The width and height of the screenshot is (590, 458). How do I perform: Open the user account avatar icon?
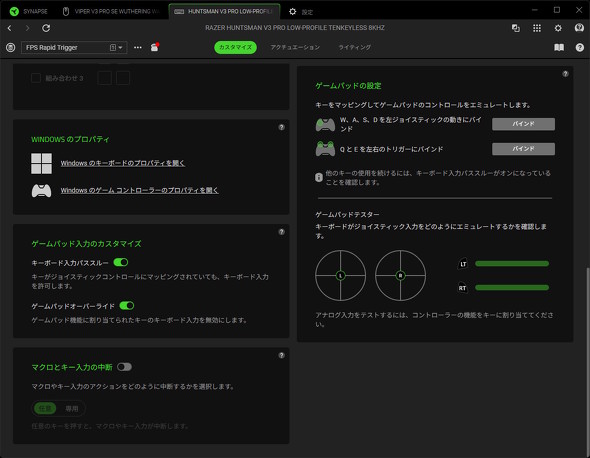point(579,28)
